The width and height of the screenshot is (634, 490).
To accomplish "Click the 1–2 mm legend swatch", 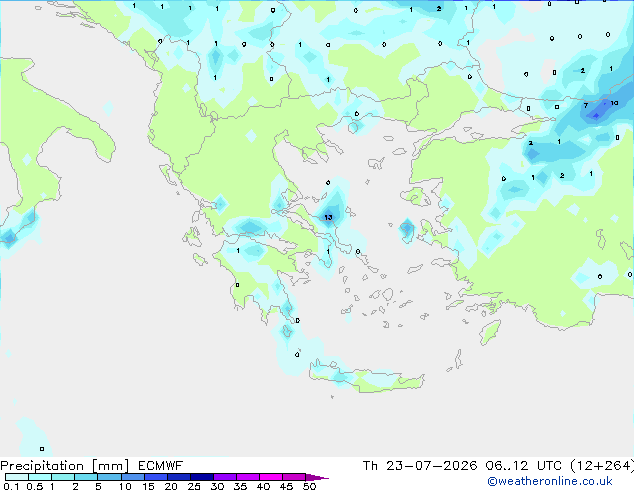I will click(63, 477).
